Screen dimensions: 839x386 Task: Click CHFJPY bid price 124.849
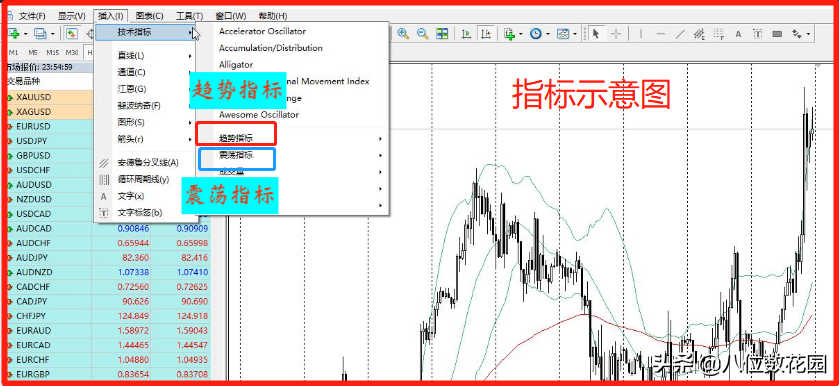point(133,316)
